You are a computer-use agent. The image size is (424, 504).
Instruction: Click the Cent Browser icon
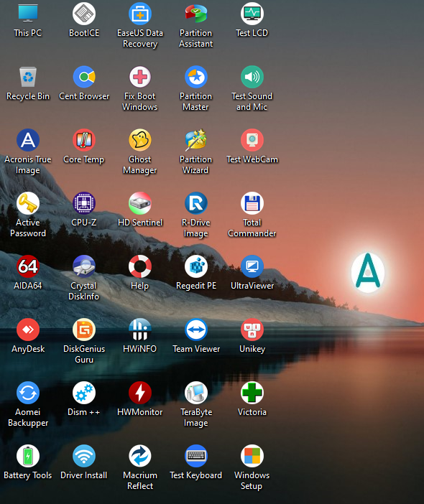pyautogui.click(x=84, y=77)
